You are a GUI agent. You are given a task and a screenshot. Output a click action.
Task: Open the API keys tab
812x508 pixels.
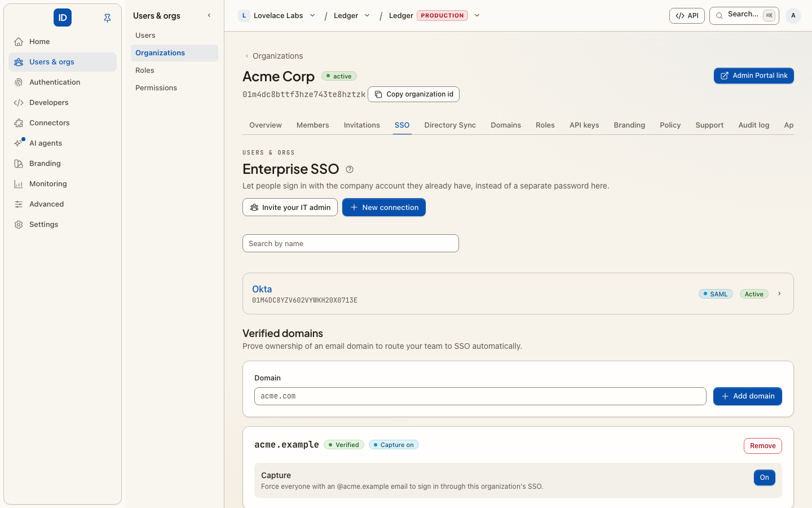584,125
